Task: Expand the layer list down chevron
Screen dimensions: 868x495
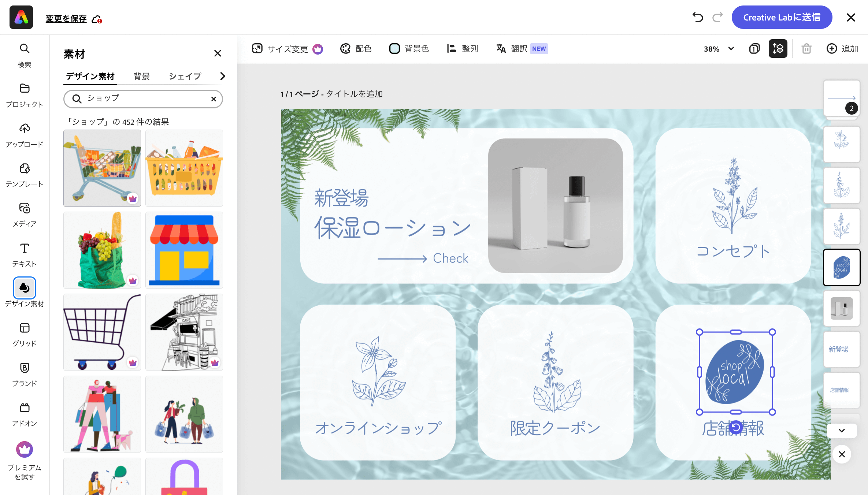Action: [x=842, y=431]
